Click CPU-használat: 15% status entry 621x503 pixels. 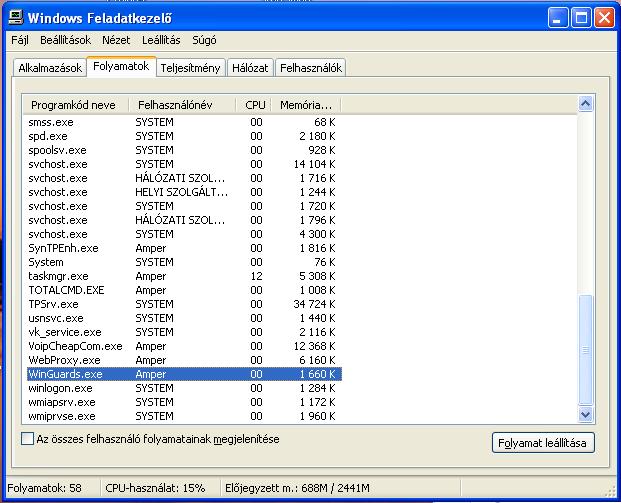point(155,488)
